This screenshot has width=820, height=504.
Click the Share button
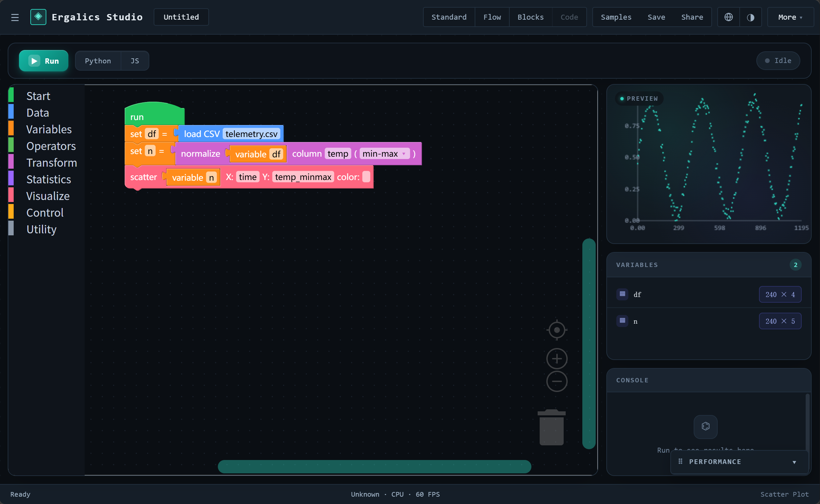[692, 17]
